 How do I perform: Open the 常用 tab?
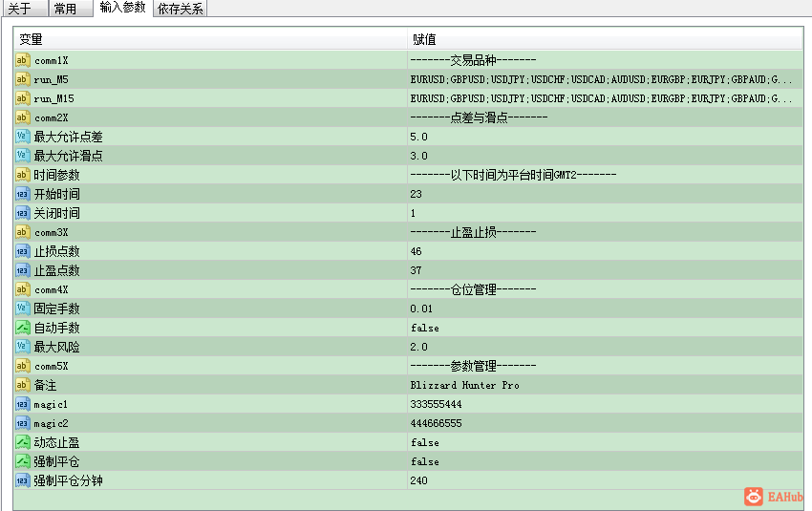71,9
